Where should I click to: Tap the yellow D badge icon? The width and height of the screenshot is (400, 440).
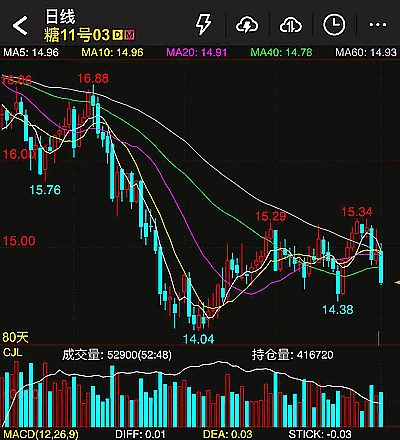[x=117, y=35]
